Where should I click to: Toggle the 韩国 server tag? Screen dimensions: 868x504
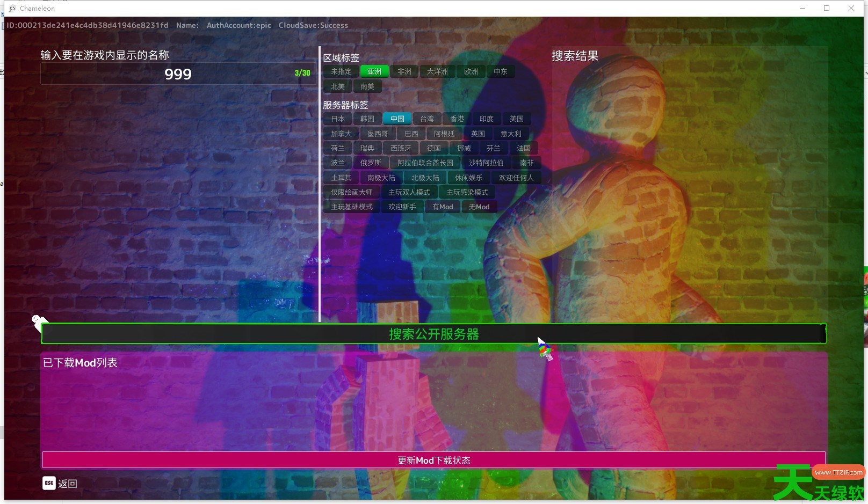tap(367, 119)
